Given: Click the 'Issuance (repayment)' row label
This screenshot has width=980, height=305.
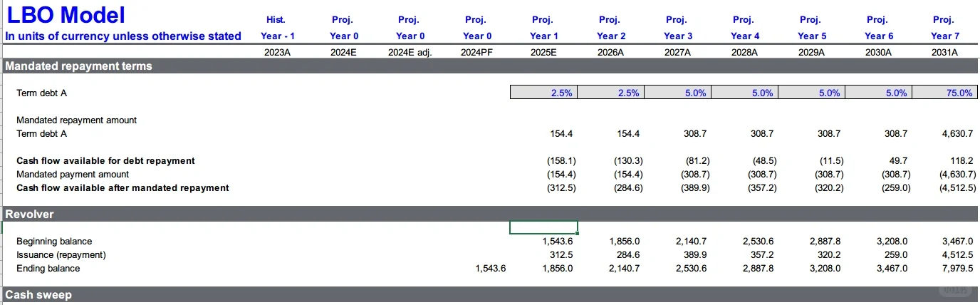Looking at the screenshot, I should coord(61,255).
